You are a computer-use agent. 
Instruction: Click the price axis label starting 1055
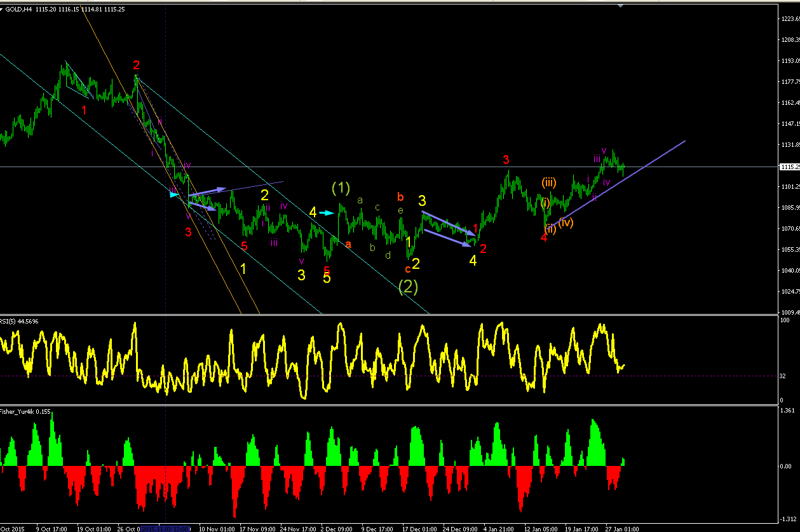pos(790,249)
